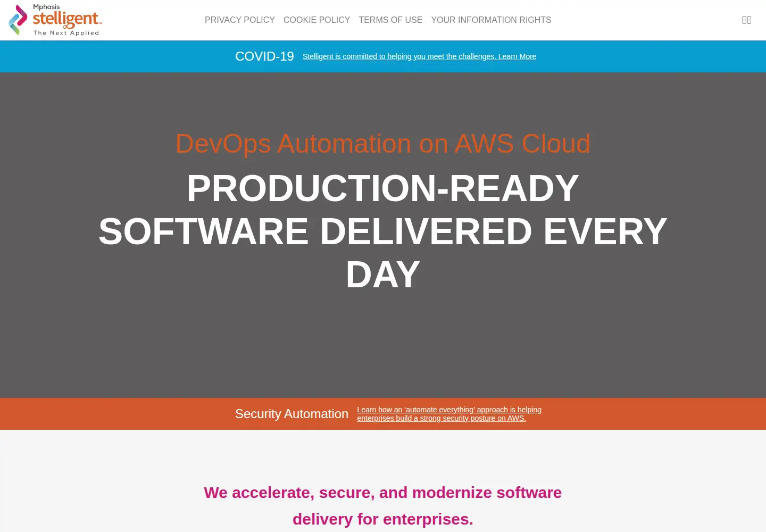Open the Privacy Policy page
This screenshot has height=532, width=766.
pyautogui.click(x=240, y=20)
